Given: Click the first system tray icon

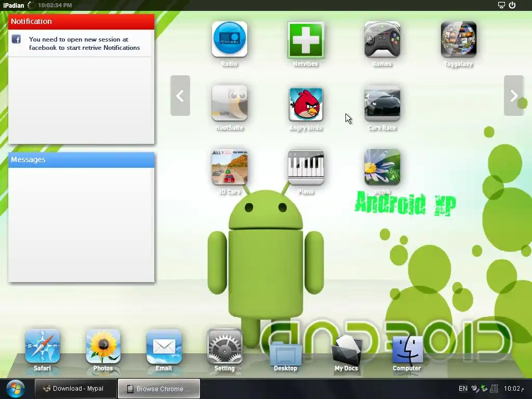Looking at the screenshot, I should [x=475, y=389].
